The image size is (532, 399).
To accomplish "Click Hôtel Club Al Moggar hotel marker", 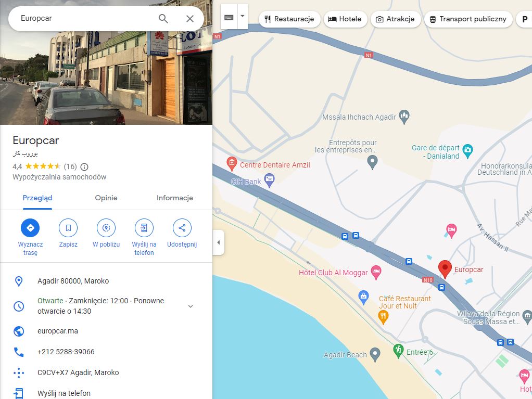I will tap(376, 272).
